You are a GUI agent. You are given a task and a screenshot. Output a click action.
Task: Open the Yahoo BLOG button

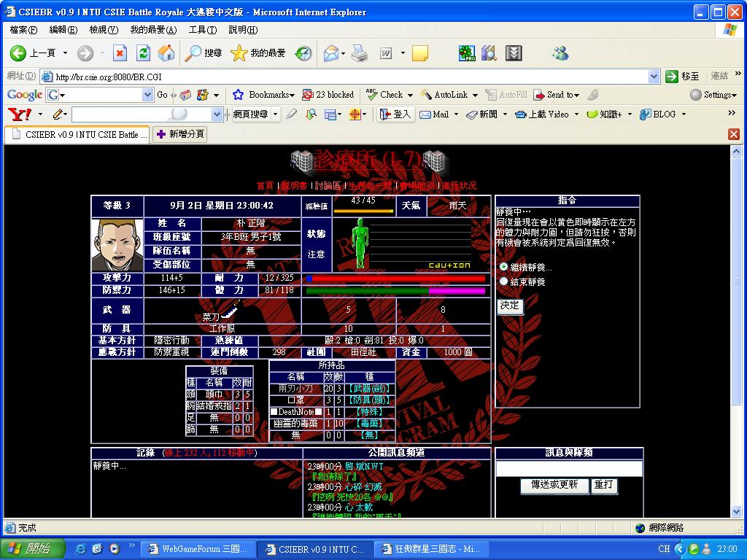658,114
